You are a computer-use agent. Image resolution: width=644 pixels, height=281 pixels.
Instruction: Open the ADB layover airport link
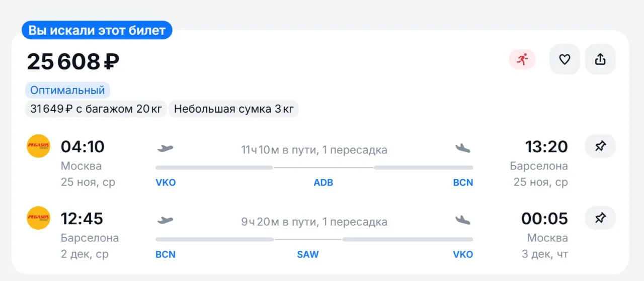click(x=324, y=182)
